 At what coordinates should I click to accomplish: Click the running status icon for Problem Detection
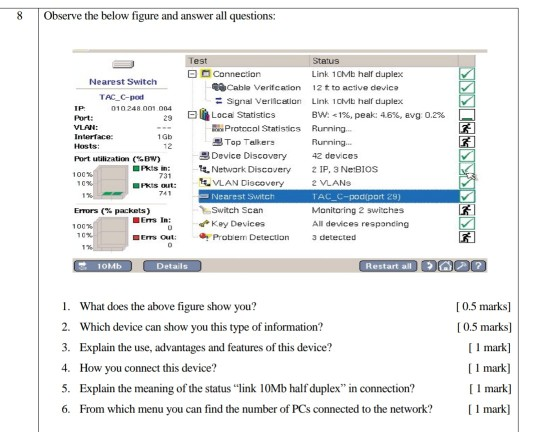pos(467,237)
